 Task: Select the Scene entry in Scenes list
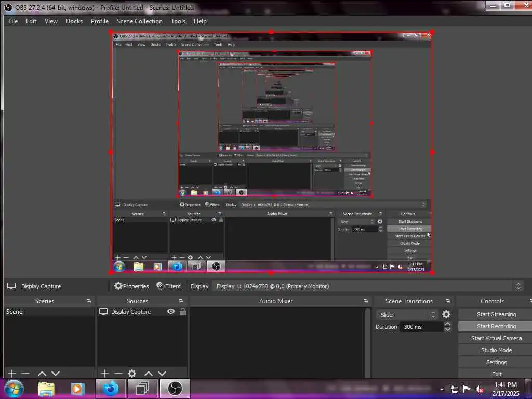point(49,312)
